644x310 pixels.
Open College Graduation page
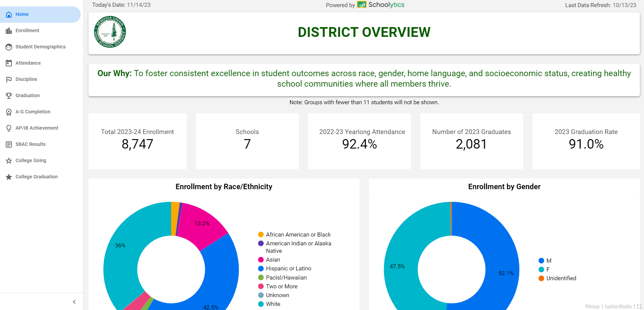click(x=40, y=177)
